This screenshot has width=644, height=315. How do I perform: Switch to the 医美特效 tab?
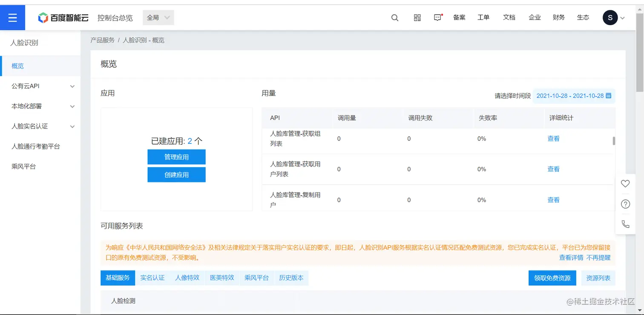pyautogui.click(x=222, y=278)
